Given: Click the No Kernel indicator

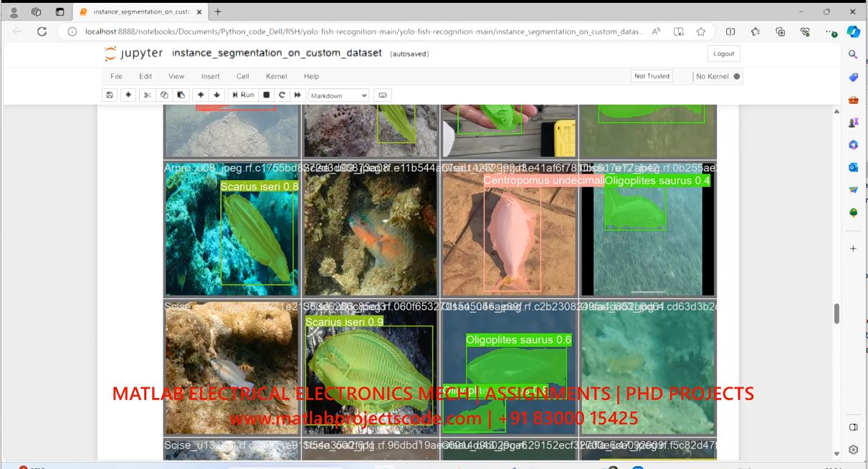Looking at the screenshot, I should (x=718, y=76).
